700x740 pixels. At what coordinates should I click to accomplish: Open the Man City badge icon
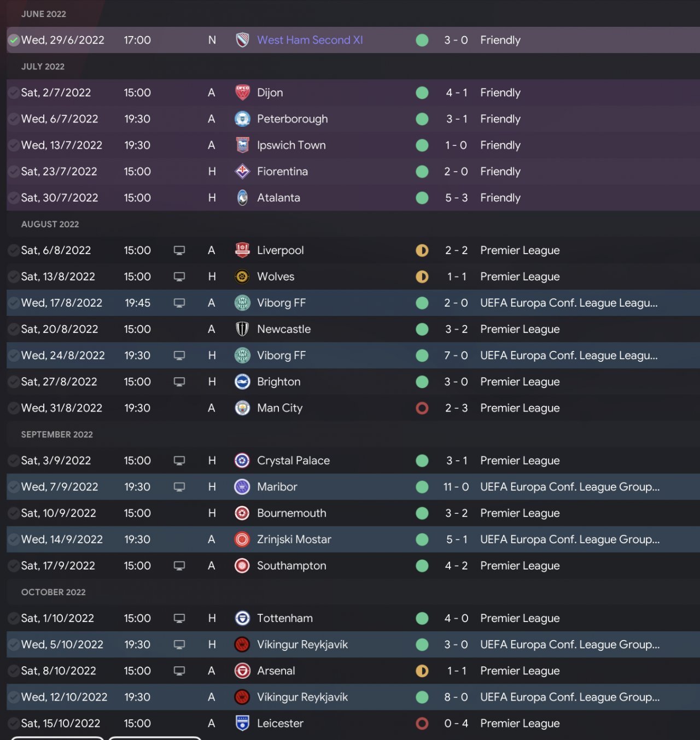[x=242, y=408]
